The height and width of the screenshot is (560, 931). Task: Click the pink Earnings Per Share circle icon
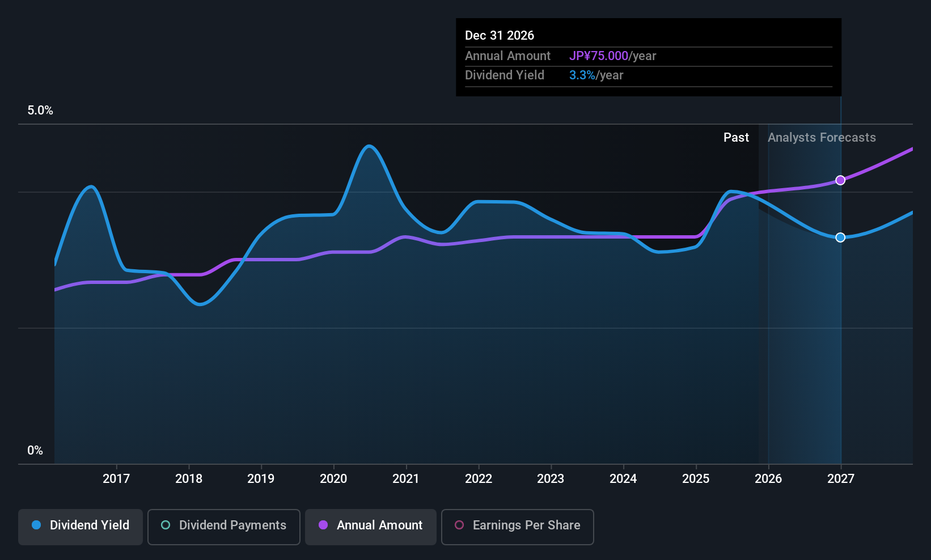coord(459,526)
